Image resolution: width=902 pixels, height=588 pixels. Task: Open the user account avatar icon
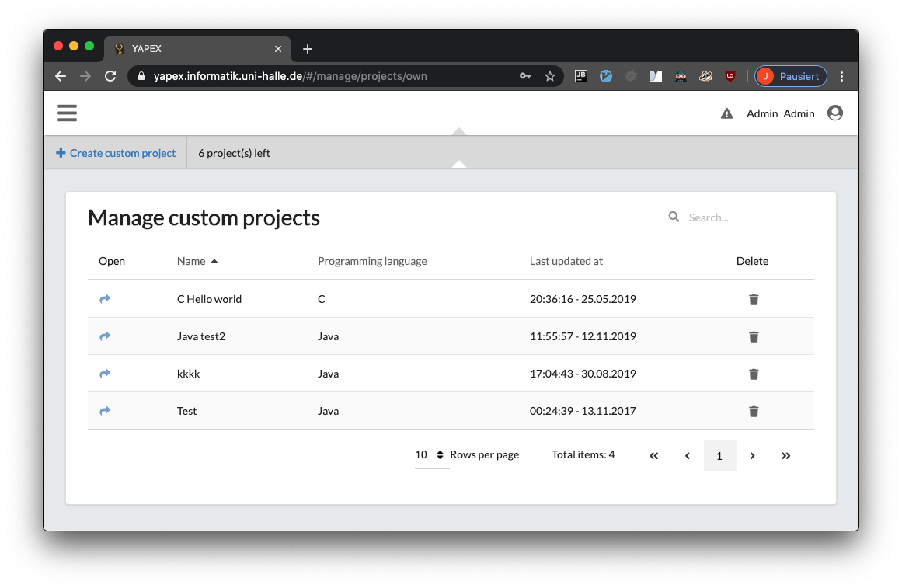835,113
